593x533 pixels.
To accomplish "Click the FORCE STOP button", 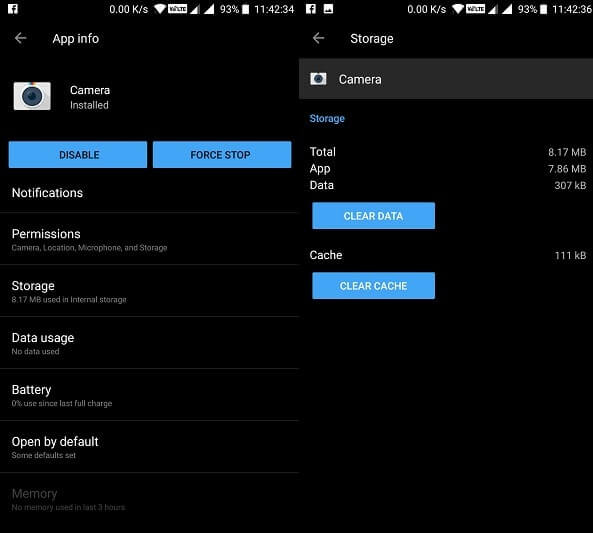I will tap(222, 155).
